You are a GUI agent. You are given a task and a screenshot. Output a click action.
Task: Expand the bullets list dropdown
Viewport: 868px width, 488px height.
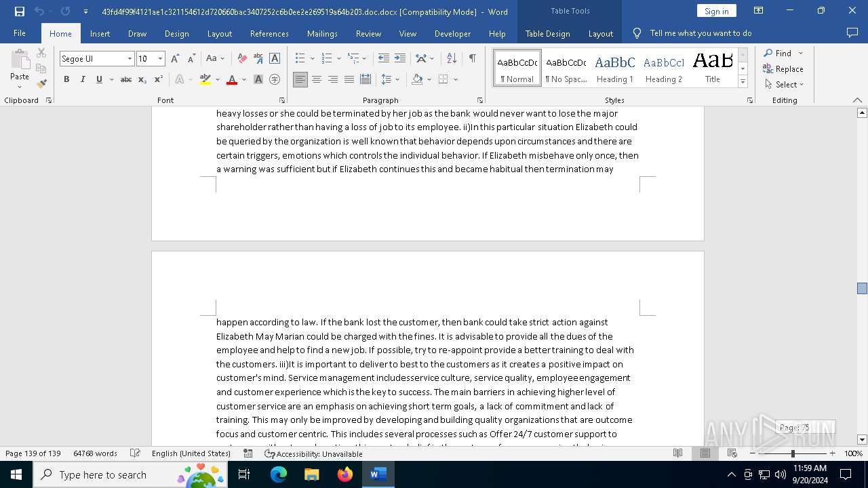point(311,59)
